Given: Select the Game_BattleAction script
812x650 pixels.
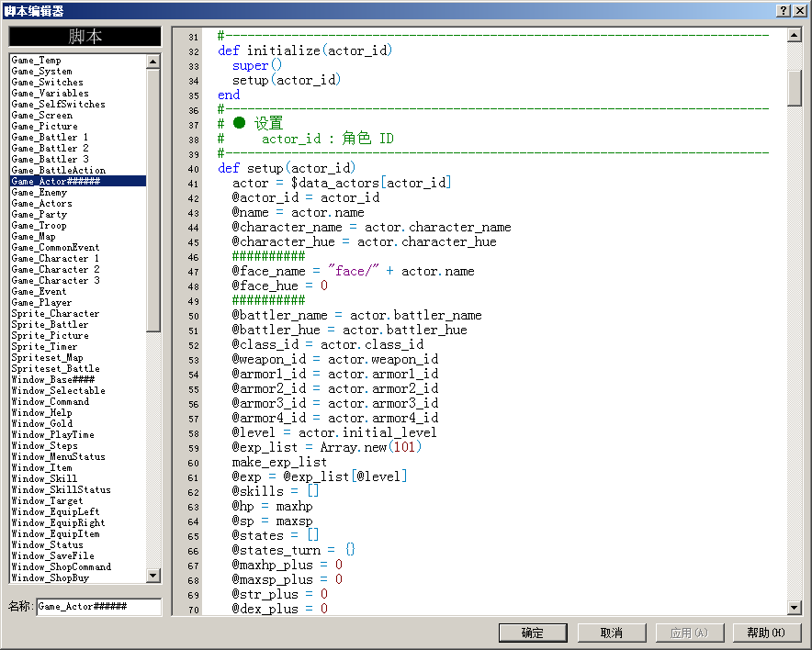Looking at the screenshot, I should click(x=78, y=170).
